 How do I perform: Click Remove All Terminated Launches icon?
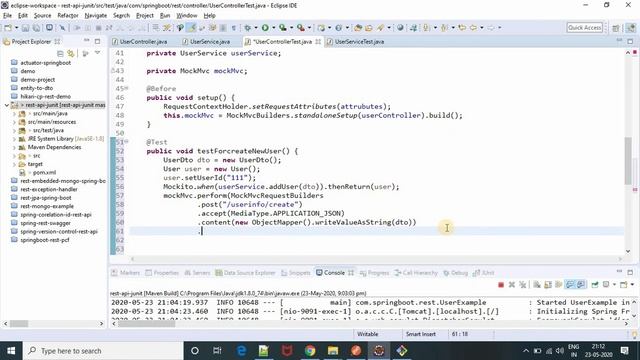click(x=522, y=284)
